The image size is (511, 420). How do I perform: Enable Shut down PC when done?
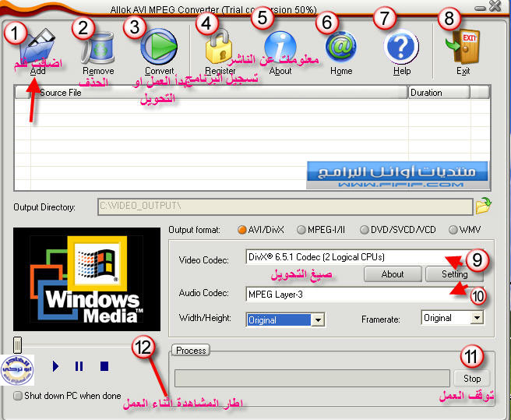point(18,396)
